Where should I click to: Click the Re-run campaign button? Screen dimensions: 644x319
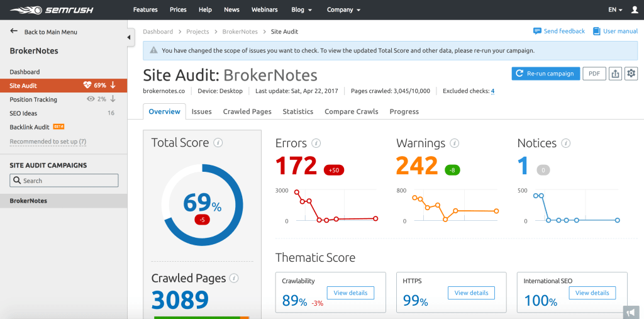[x=545, y=74]
